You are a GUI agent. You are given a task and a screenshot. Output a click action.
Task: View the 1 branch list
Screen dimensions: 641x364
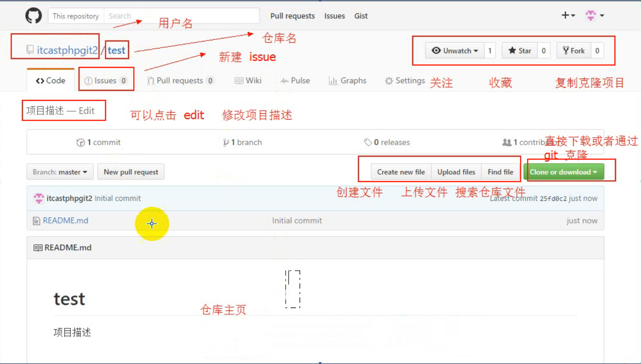point(243,142)
